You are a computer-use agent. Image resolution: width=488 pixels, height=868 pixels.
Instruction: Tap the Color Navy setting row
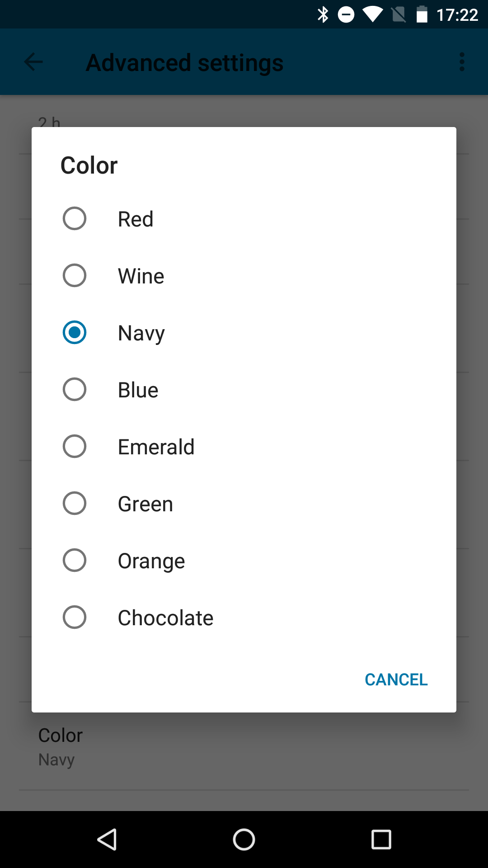click(244, 747)
